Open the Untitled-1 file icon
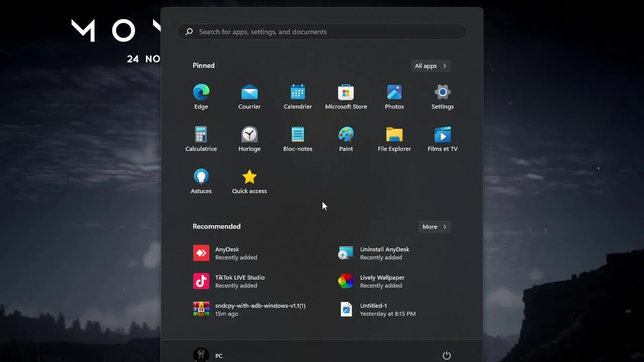 346,310
